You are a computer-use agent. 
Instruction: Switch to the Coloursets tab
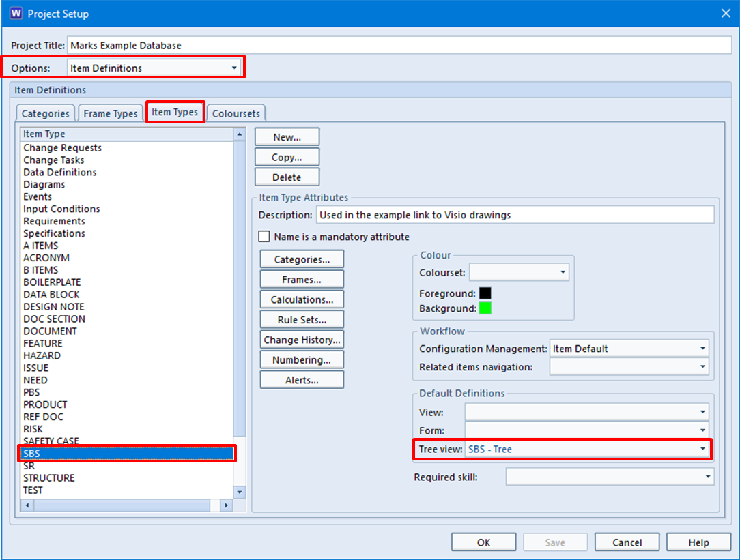[236, 113]
